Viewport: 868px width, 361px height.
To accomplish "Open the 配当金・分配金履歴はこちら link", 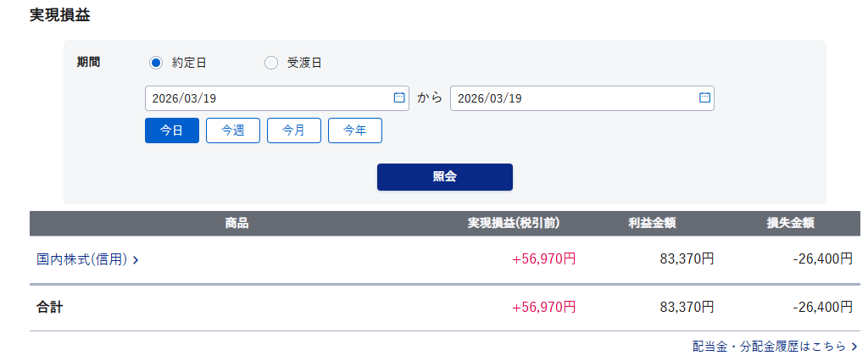I will pos(769,346).
